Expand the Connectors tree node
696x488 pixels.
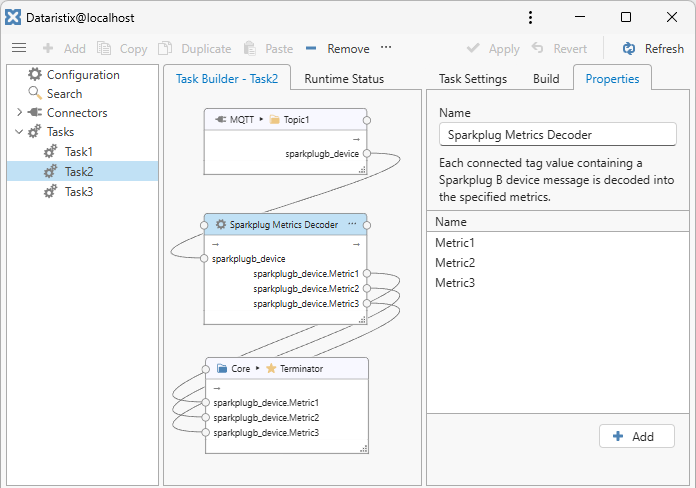19,113
